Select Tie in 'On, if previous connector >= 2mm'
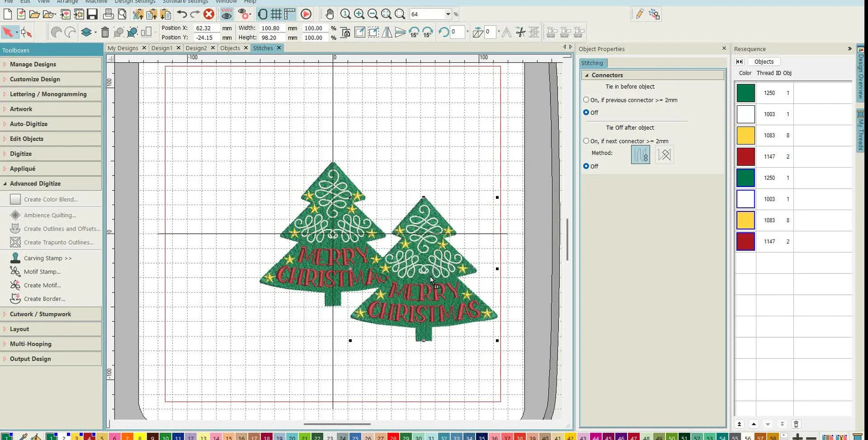Image resolution: width=868 pixels, height=440 pixels. click(x=586, y=99)
